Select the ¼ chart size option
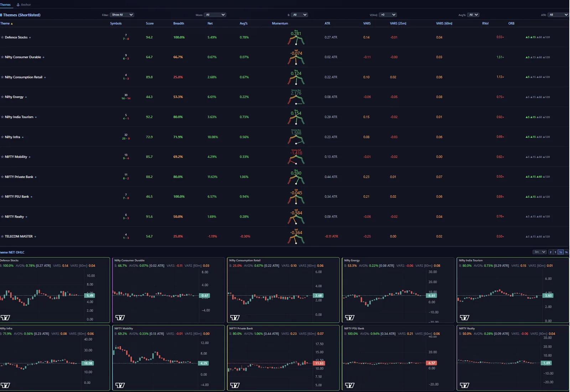Screen dimensions: 570x392 point(566,252)
